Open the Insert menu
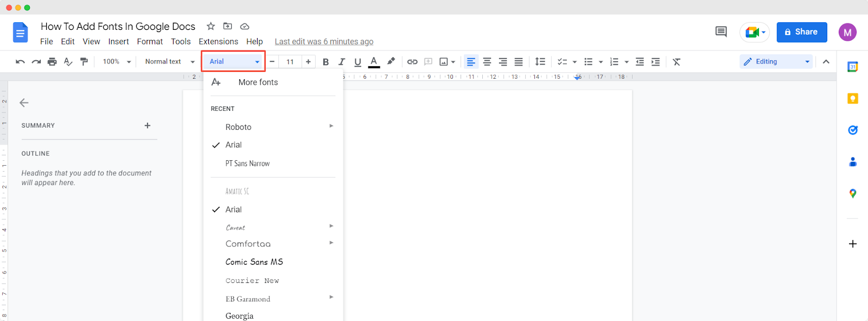The image size is (868, 321). 118,41
